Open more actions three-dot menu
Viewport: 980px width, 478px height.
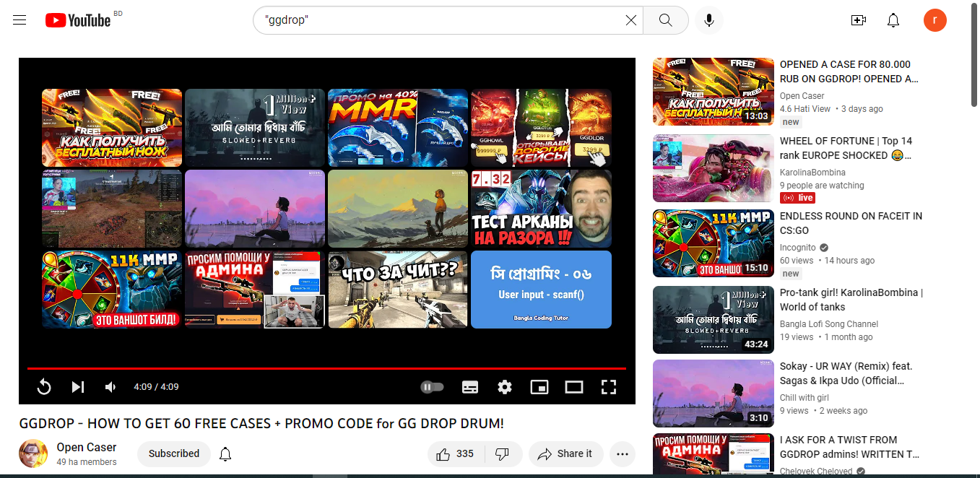[x=623, y=453]
